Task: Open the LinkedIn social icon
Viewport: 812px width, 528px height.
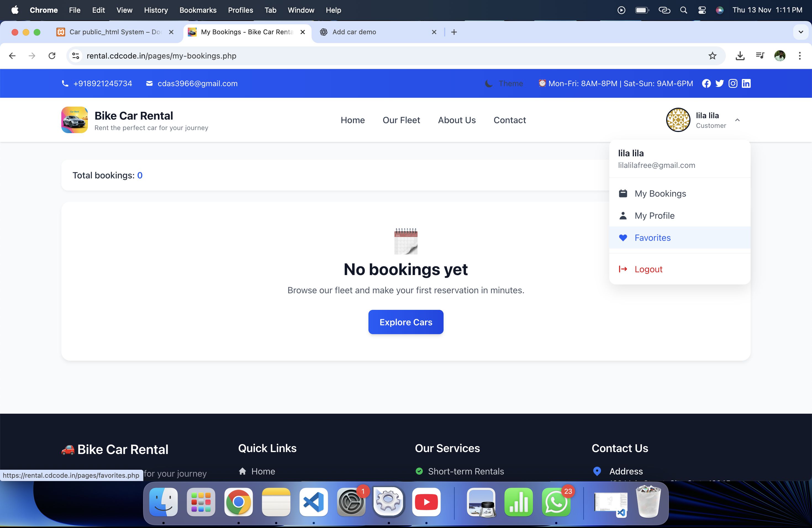Action: pos(746,84)
